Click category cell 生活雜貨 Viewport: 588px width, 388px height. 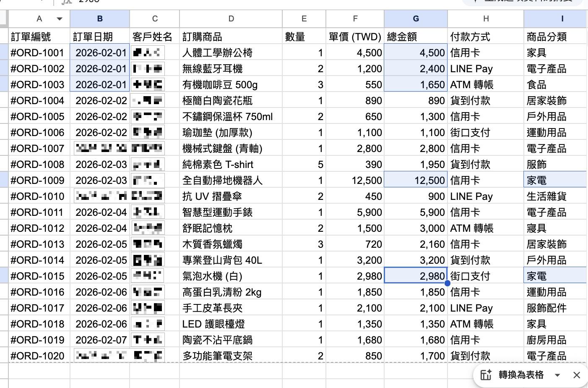point(556,196)
